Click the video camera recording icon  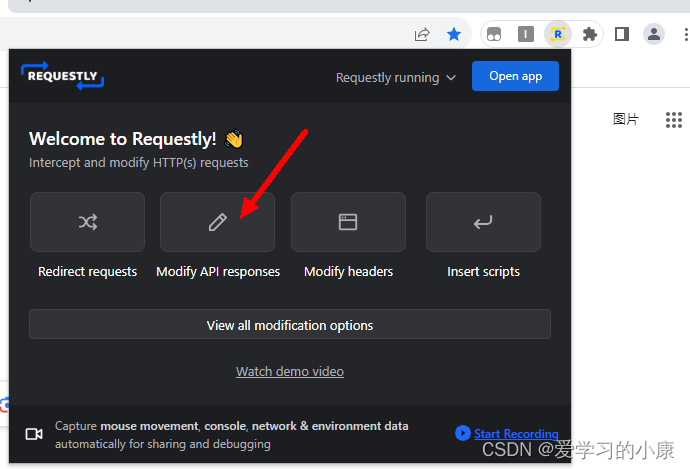(34, 434)
